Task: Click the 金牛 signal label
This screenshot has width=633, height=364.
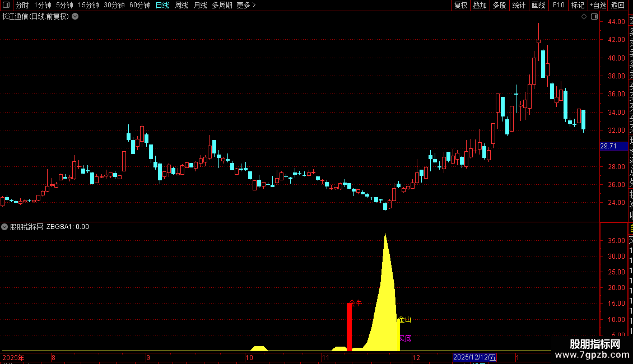Action: pos(356,302)
